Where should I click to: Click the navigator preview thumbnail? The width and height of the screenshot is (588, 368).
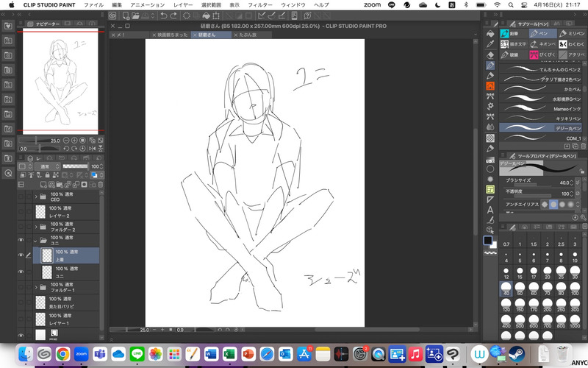(x=62, y=81)
